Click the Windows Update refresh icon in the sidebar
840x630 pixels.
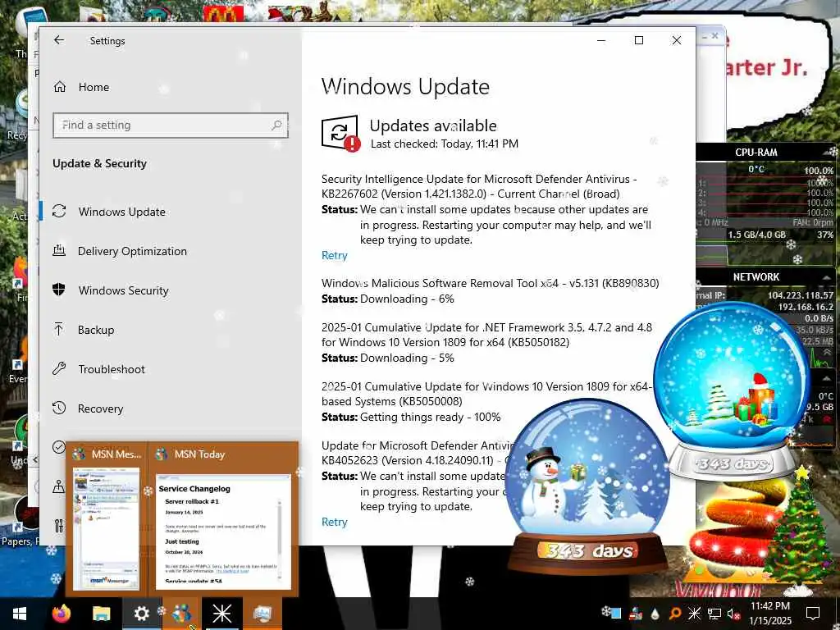(59, 211)
